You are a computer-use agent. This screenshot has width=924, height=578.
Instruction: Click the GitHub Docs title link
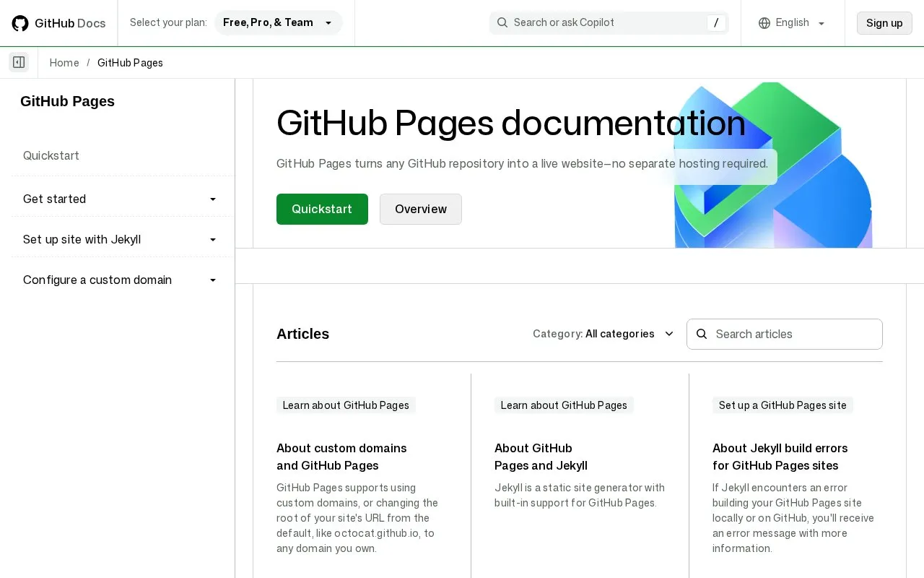click(x=70, y=23)
